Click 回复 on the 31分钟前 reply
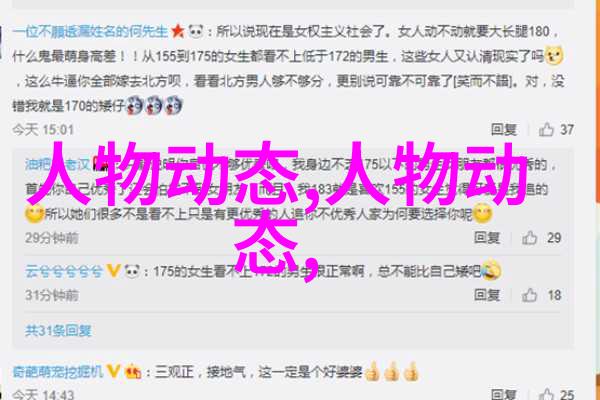 click(x=487, y=295)
